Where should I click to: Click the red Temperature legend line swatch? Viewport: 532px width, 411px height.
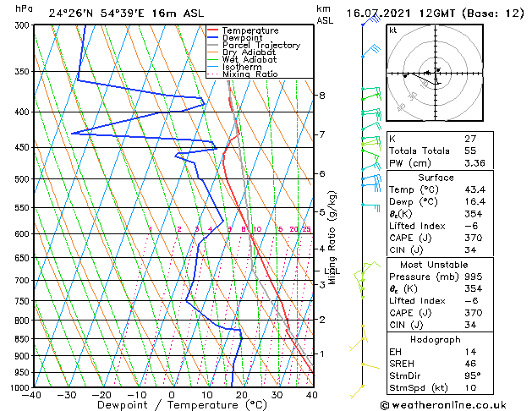tap(212, 30)
